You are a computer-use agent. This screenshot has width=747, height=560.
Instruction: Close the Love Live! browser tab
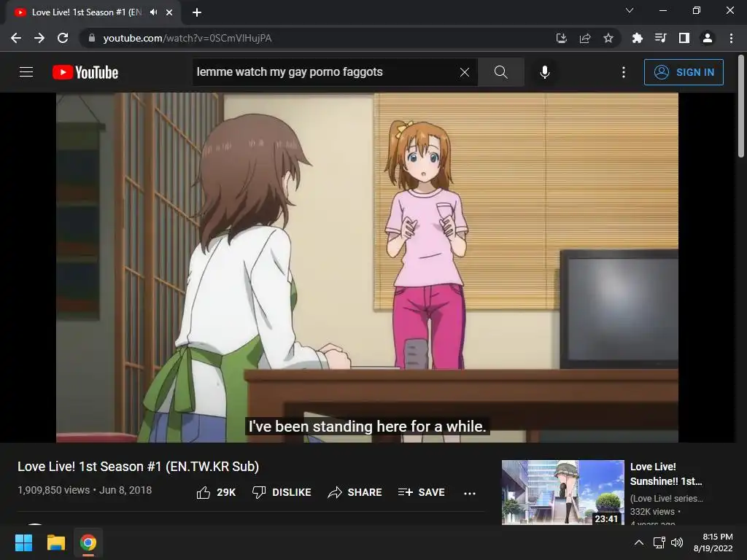point(169,12)
